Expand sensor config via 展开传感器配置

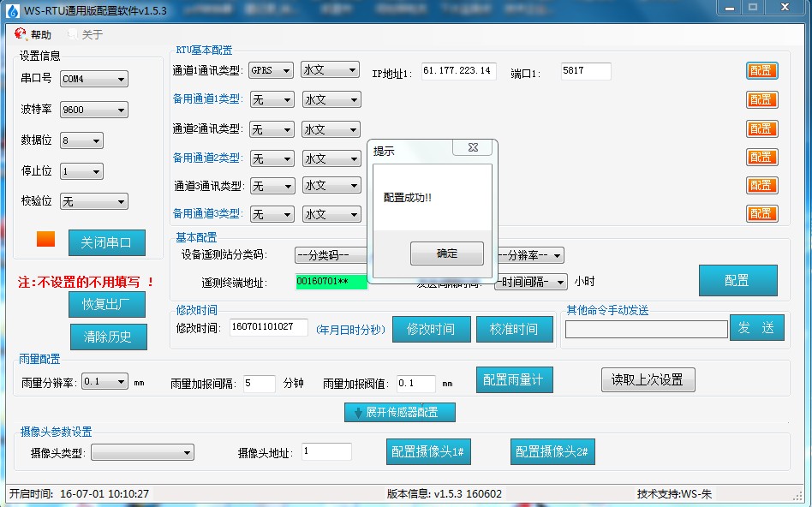[x=400, y=412]
